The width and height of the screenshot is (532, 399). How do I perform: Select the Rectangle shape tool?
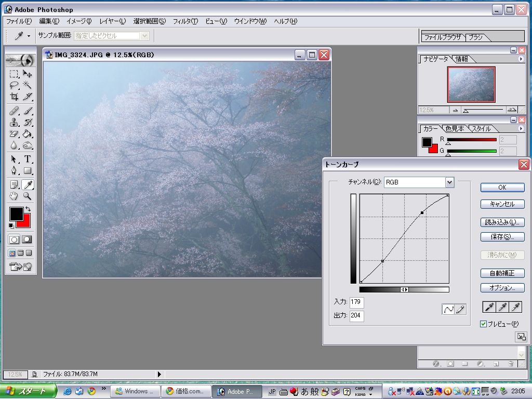click(x=27, y=170)
